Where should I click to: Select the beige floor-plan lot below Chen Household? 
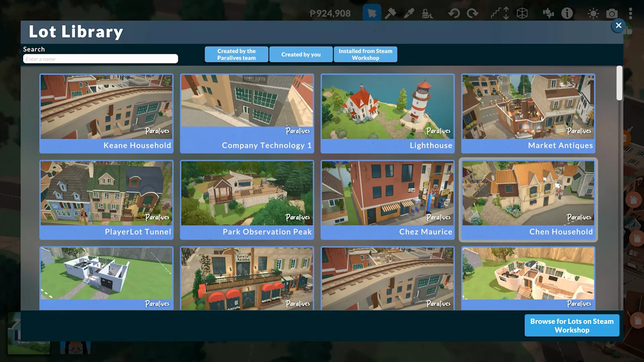[528, 278]
